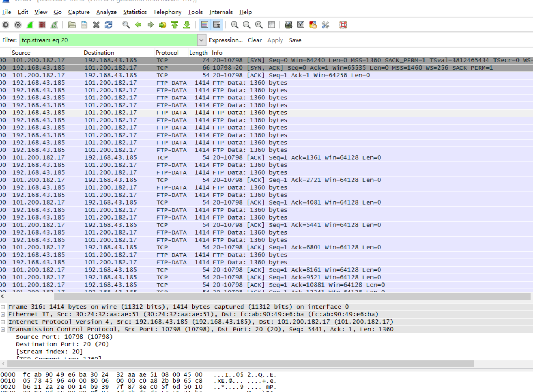Open the filter history dropdown
This screenshot has width=533, height=392.
[202, 40]
